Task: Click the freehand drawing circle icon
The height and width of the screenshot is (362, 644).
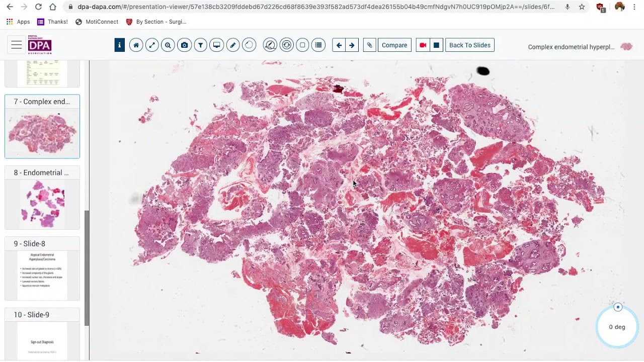Action: point(270,45)
